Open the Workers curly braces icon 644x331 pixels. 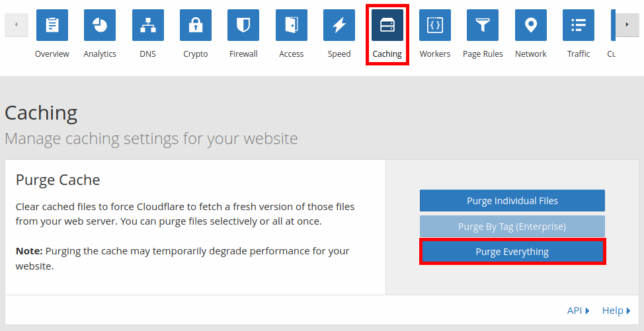click(435, 25)
